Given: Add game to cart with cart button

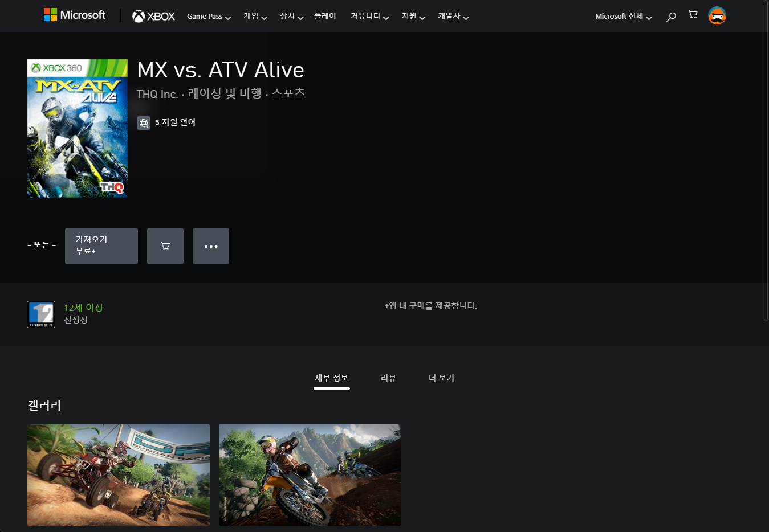Looking at the screenshot, I should [165, 246].
